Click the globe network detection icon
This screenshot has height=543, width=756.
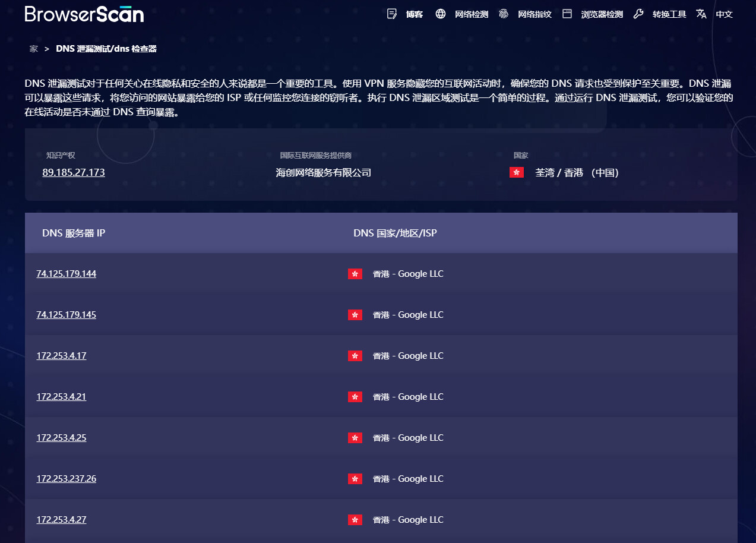click(x=441, y=14)
